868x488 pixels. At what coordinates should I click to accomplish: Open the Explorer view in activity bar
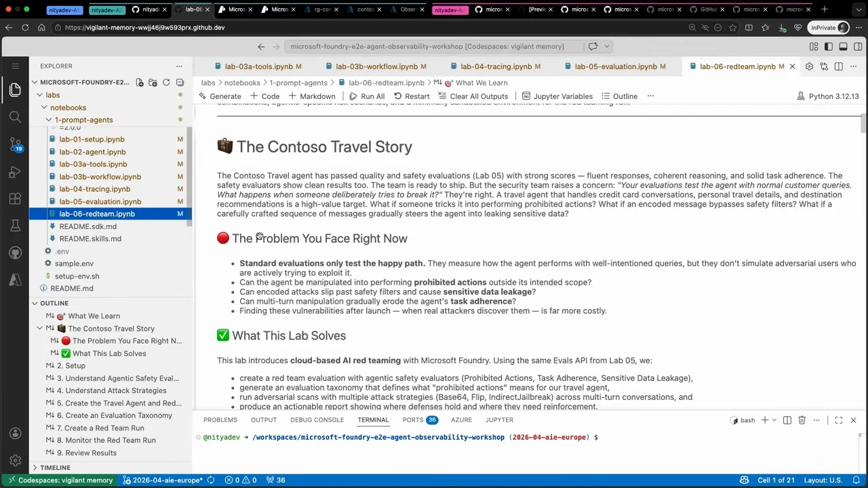tap(15, 89)
